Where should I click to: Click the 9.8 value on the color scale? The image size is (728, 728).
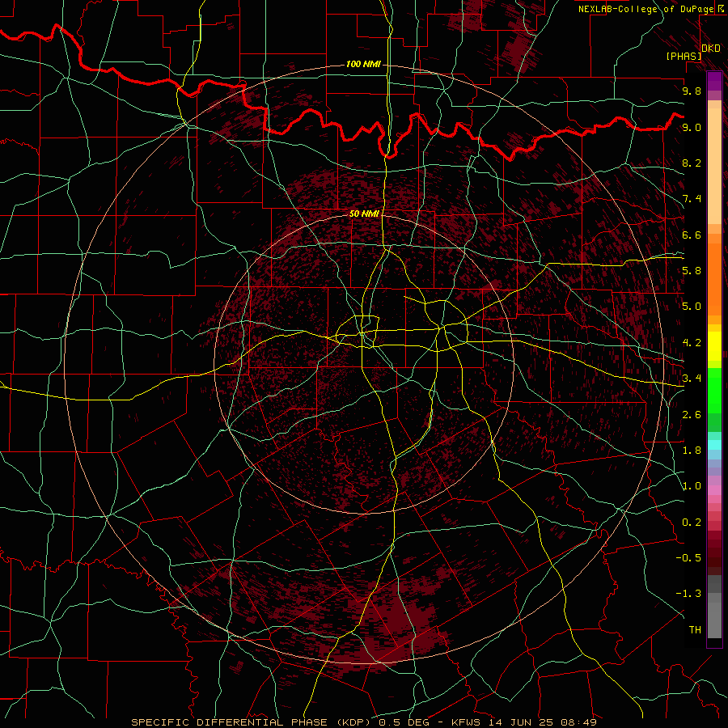(x=692, y=91)
